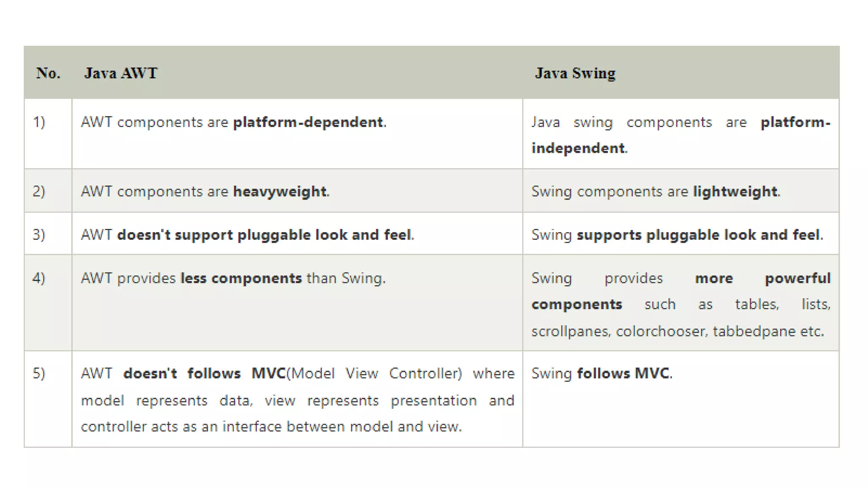Viewport: 868px width, 488px height.
Task: Click the bold "platform-dependent" text
Action: click(308, 122)
